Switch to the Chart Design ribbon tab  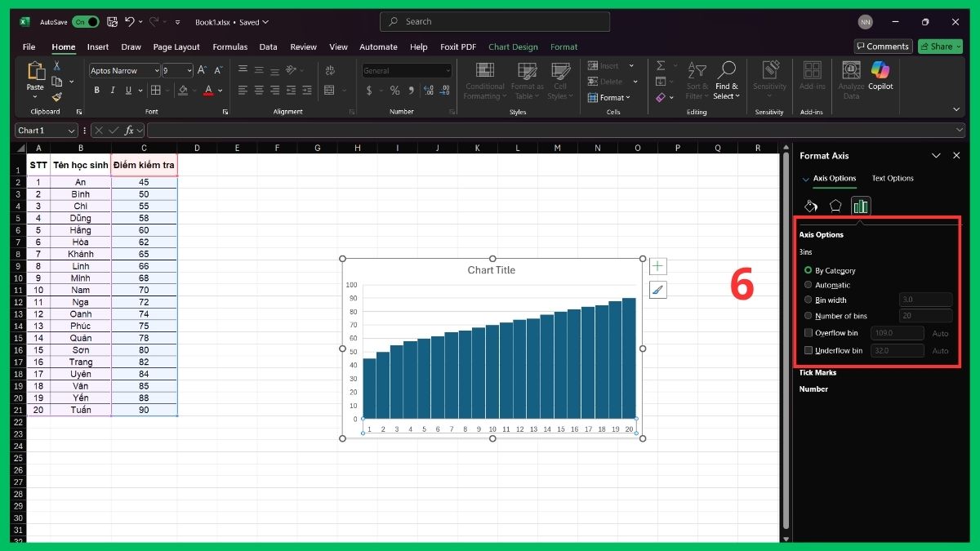pyautogui.click(x=513, y=47)
